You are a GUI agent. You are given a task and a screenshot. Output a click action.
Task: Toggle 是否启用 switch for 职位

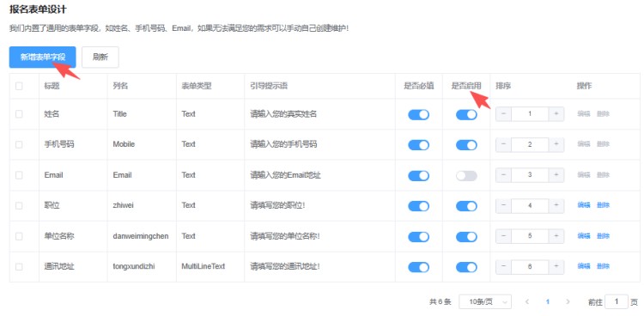pyautogui.click(x=466, y=206)
